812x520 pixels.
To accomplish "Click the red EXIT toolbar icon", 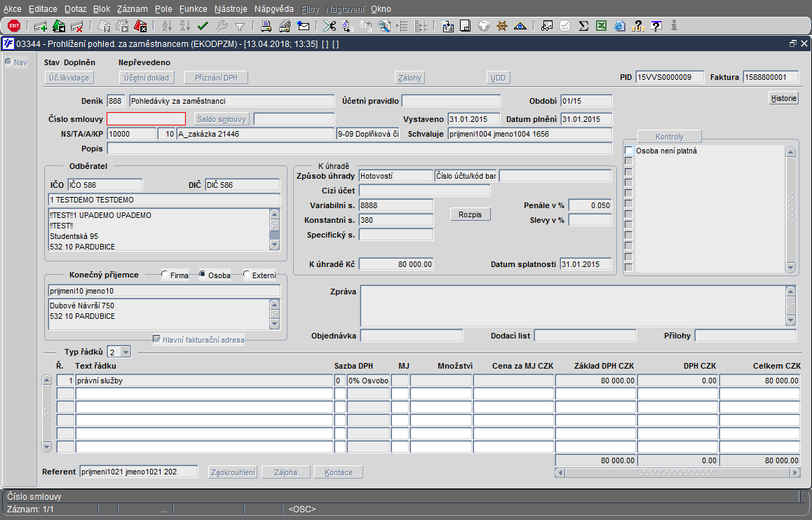I will pyautogui.click(x=13, y=26).
